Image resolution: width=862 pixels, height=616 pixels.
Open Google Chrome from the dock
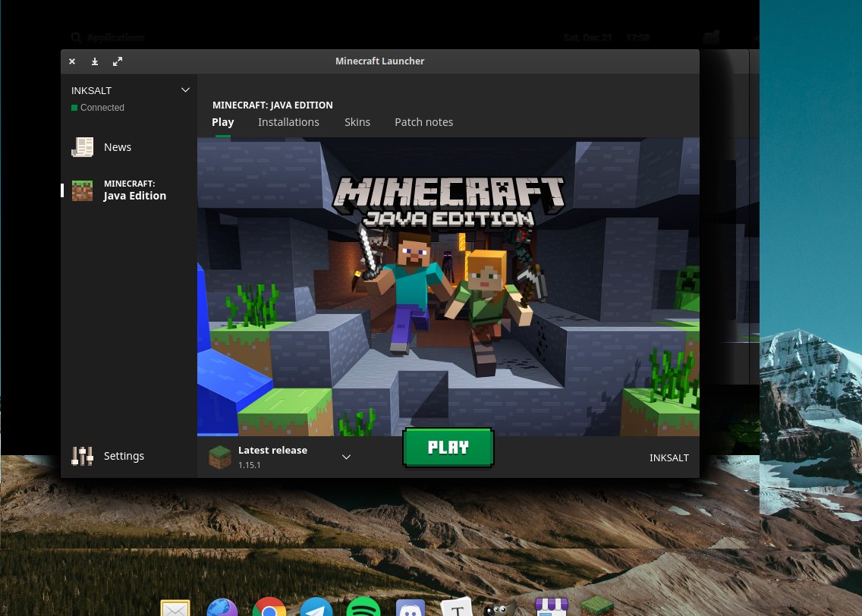[269, 608]
